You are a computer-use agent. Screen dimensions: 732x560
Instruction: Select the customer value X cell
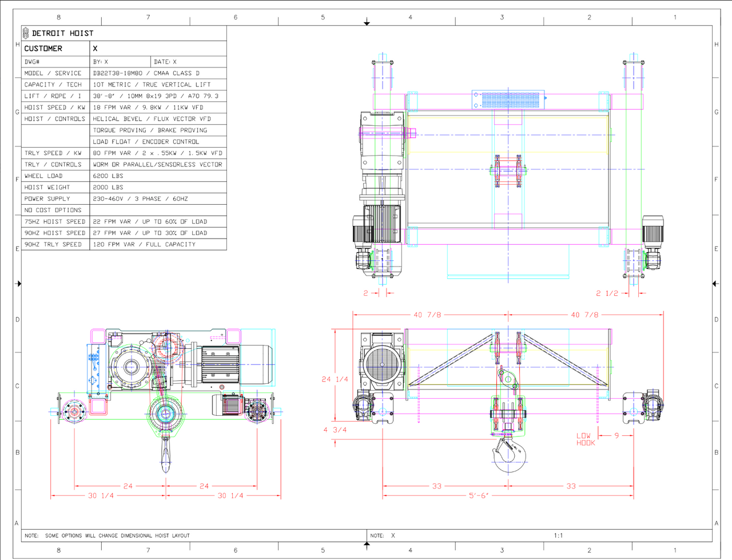pyautogui.click(x=158, y=49)
